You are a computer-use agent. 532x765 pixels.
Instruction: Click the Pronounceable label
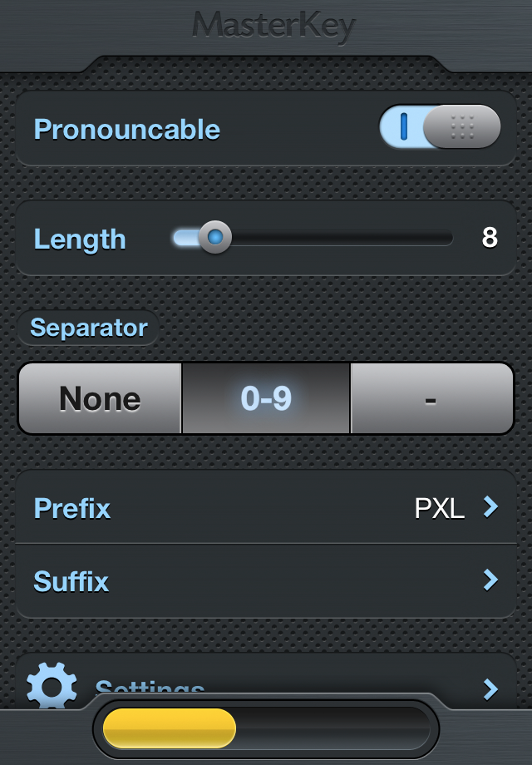pos(127,130)
